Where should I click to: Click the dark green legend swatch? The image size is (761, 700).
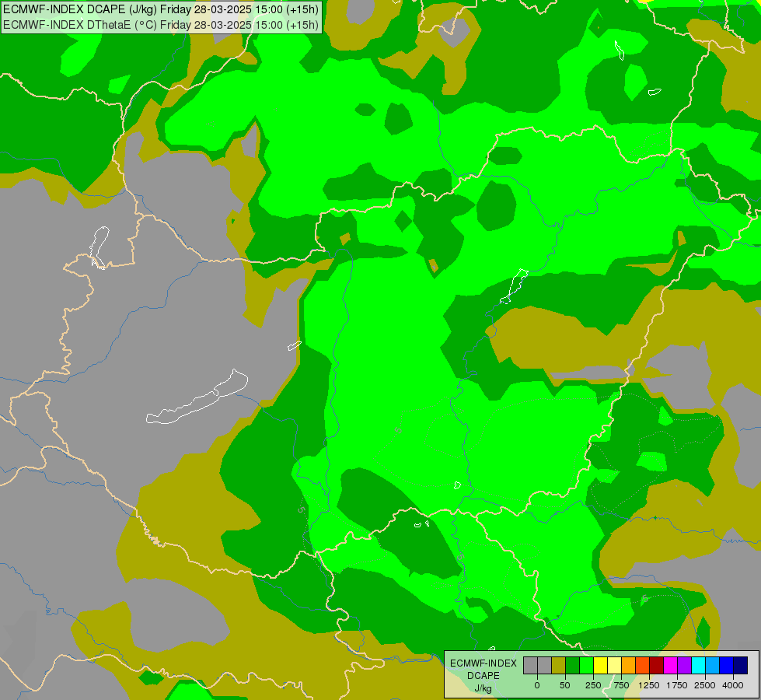pos(572,665)
